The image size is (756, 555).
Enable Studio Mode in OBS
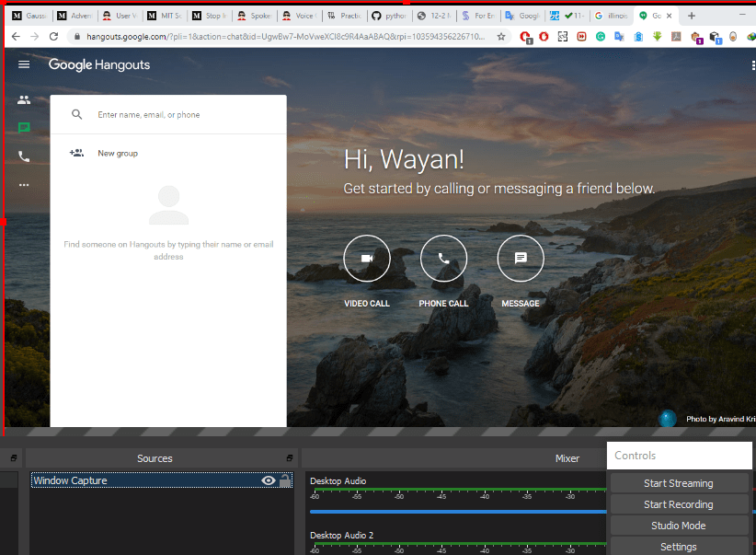pyautogui.click(x=679, y=526)
